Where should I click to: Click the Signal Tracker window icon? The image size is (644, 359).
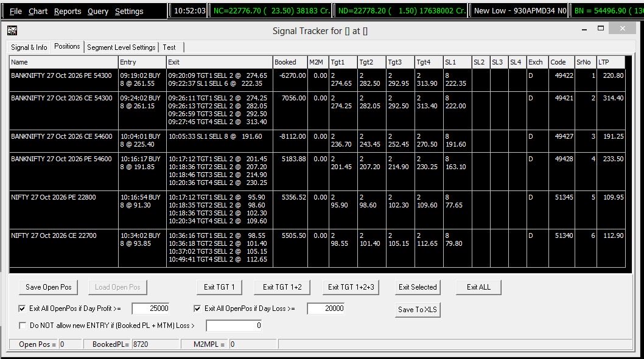click(12, 30)
